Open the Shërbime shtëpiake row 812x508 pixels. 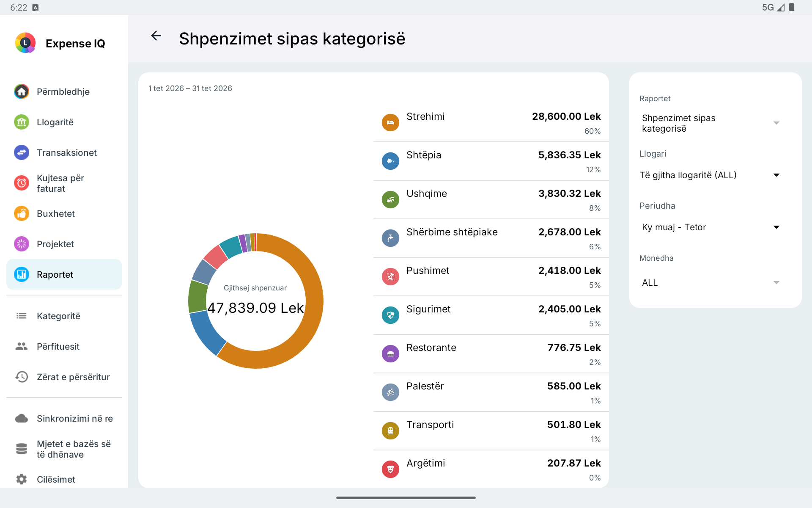point(491,238)
